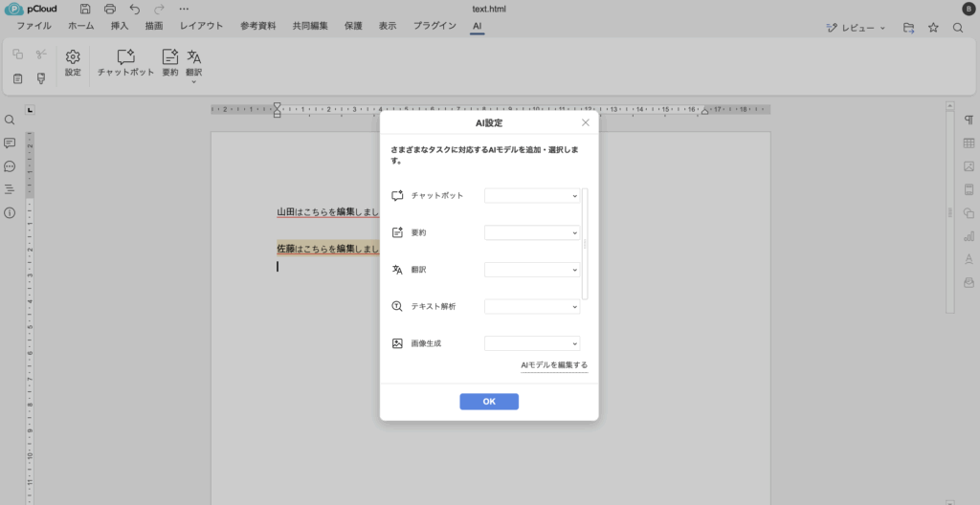Open Text Art settings in right sidebar
The image size is (980, 505).
(x=969, y=259)
